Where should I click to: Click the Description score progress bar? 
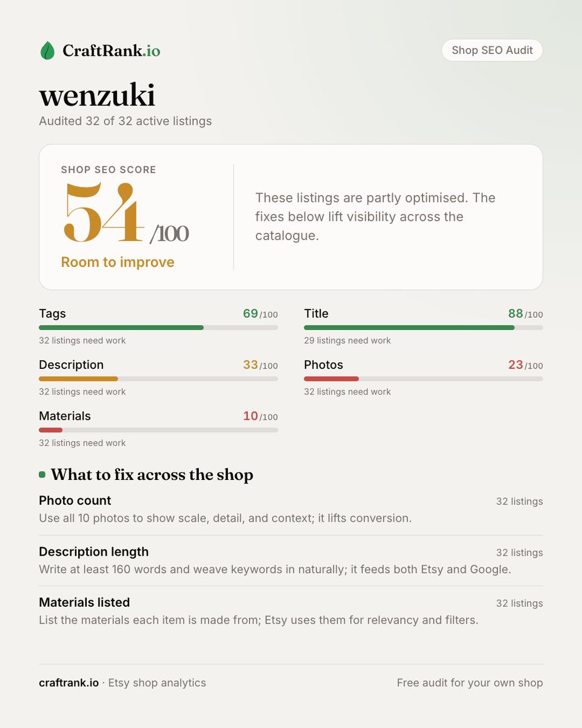pos(158,379)
